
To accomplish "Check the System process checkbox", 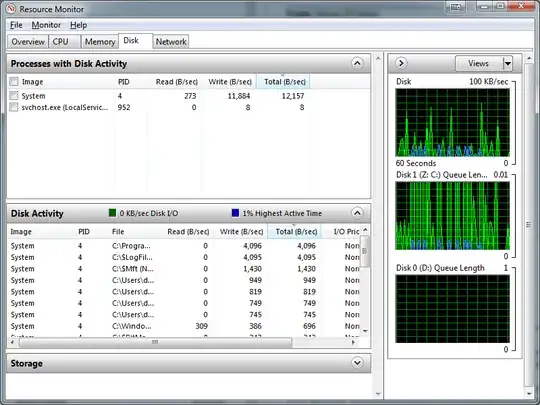I will [x=13, y=95].
